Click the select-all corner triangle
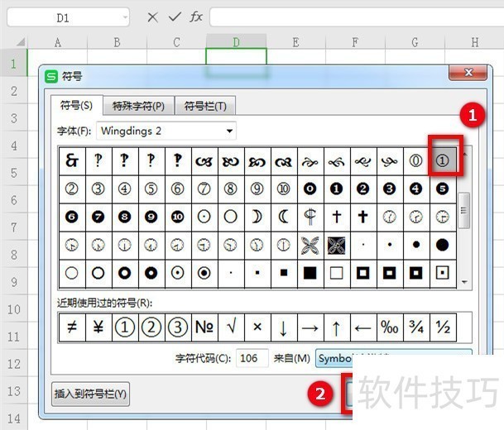Screen dimensions: 504x430 (20, 42)
